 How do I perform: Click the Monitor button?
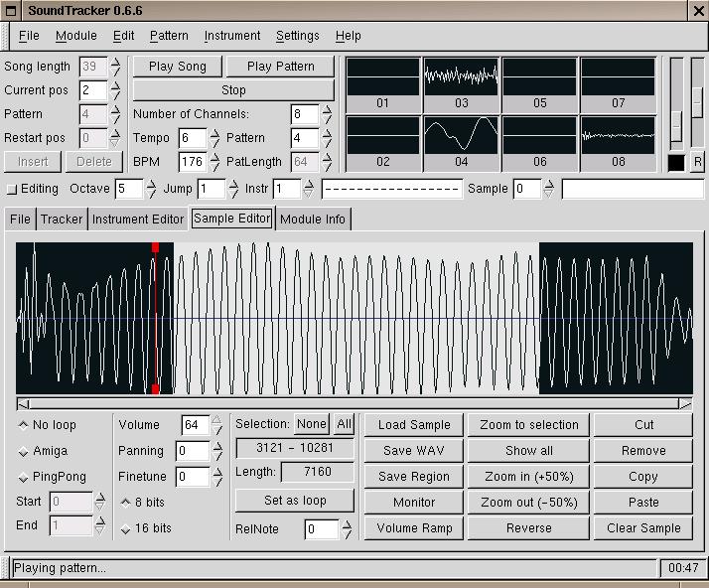[x=414, y=502]
